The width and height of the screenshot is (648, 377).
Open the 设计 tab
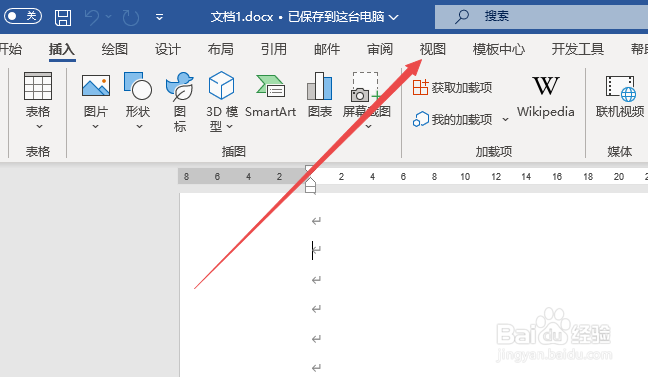point(168,49)
